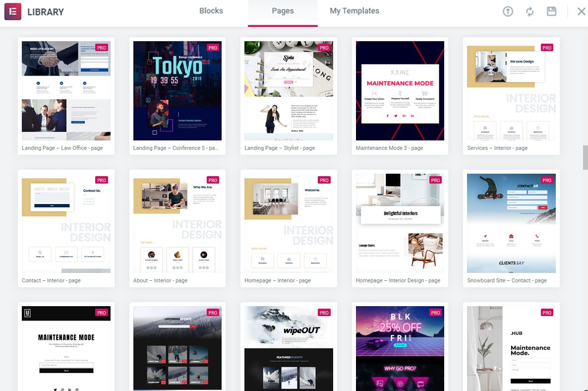The width and height of the screenshot is (588, 391).
Task: Close the template library with the X
Action: click(581, 11)
